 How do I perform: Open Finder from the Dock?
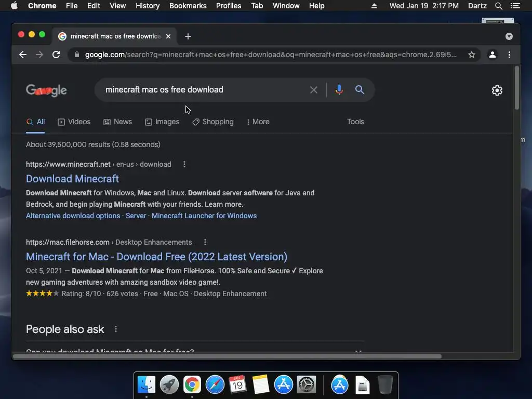coord(146,385)
